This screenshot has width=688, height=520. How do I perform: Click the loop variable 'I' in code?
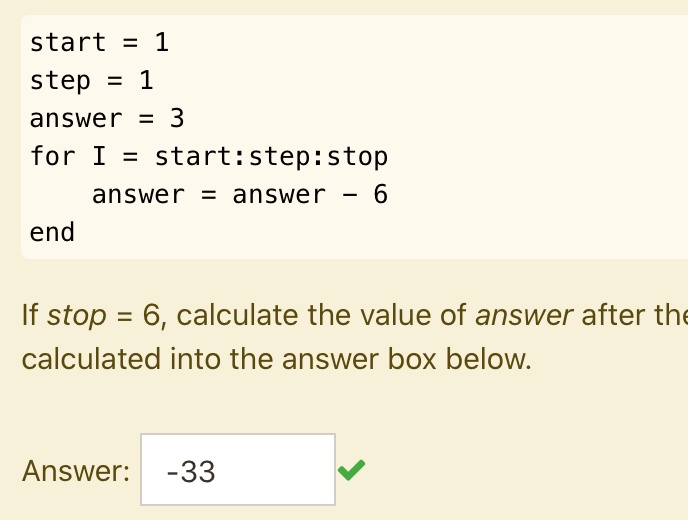coord(99,156)
